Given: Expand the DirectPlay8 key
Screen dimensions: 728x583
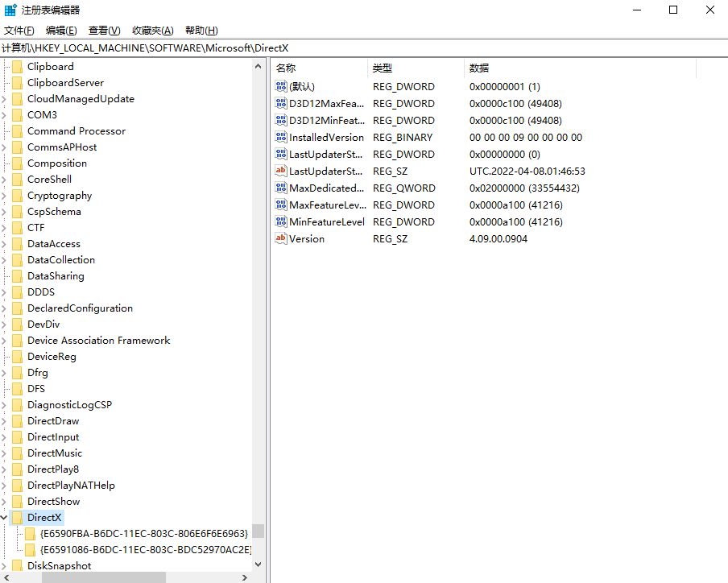Looking at the screenshot, I should coord(4,469).
